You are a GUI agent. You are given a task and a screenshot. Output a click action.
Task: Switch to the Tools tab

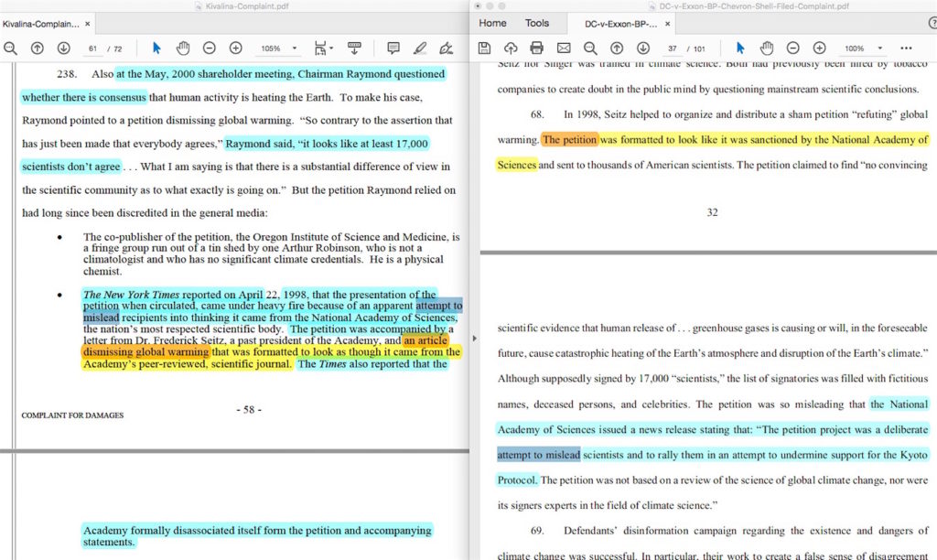pos(537,23)
